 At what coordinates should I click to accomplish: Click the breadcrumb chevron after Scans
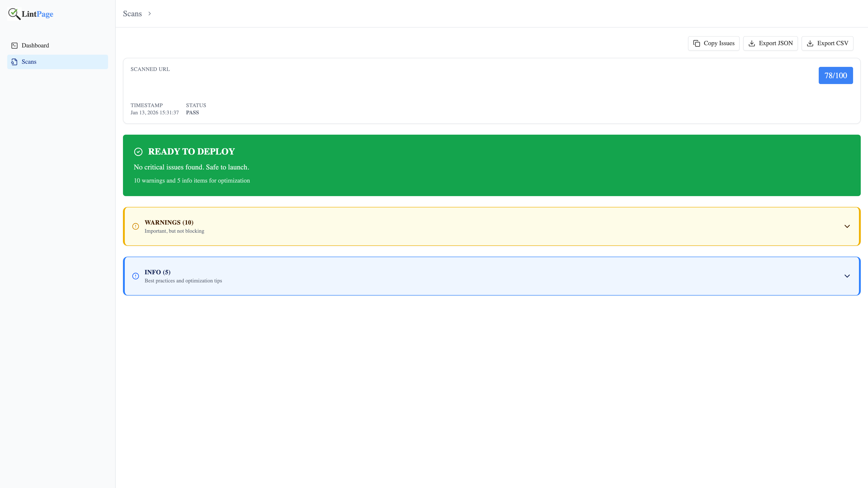point(150,14)
